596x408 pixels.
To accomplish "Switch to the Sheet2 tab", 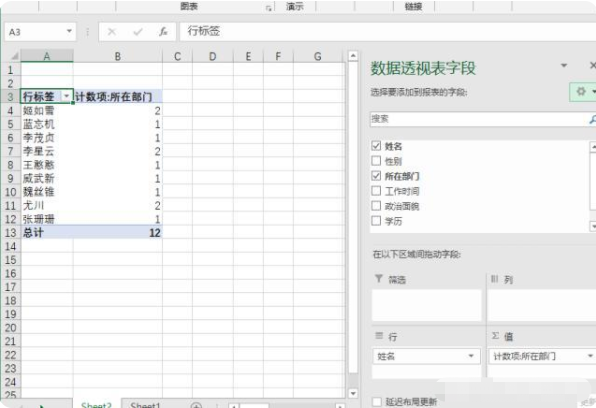I will pos(97,404).
